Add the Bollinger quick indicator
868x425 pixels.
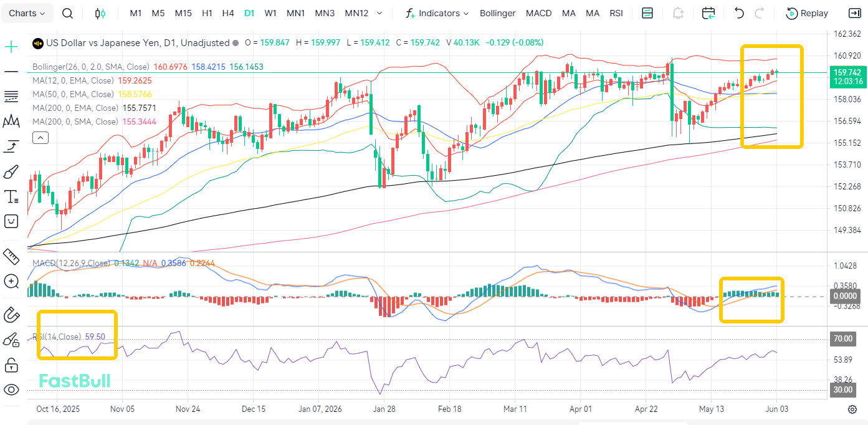pos(498,13)
